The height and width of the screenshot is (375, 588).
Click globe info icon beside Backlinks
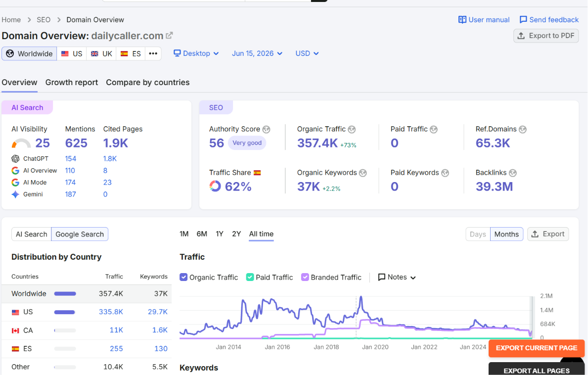click(x=513, y=173)
